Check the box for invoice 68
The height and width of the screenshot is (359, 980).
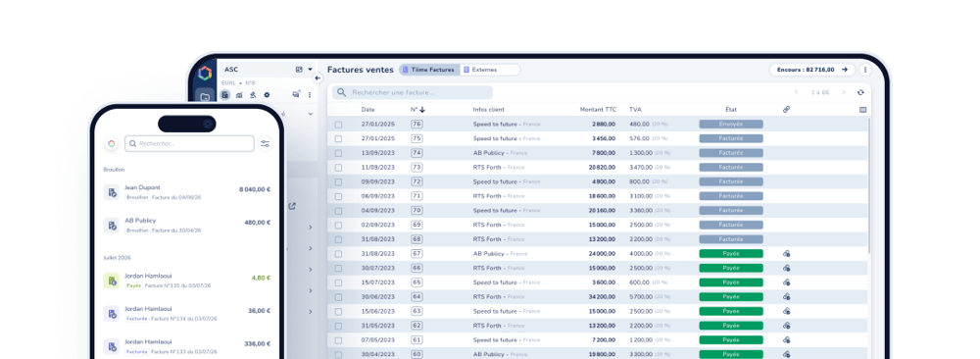(338, 239)
